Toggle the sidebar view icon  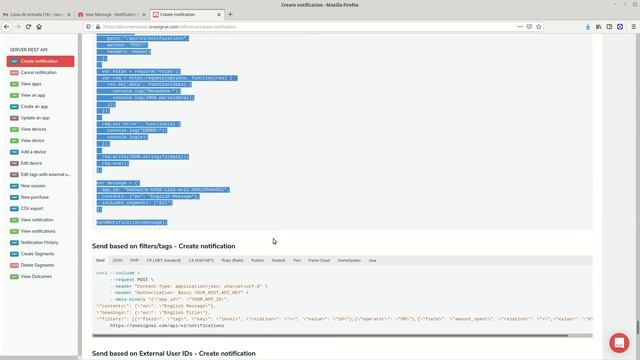coord(609,27)
